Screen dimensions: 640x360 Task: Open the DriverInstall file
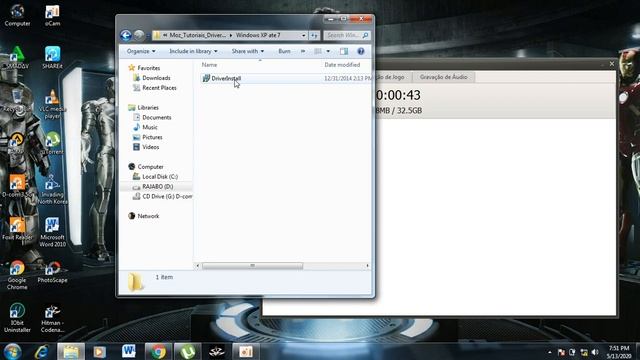[226, 78]
